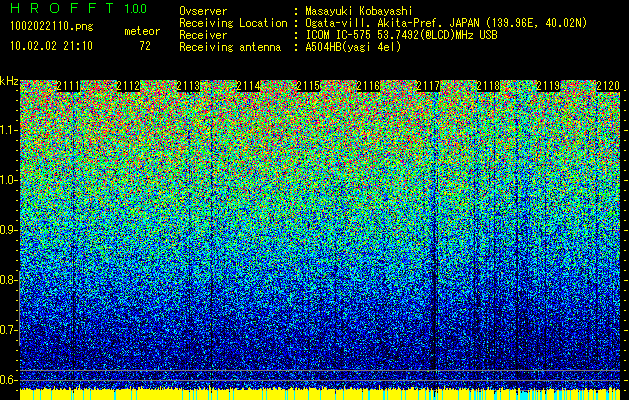The width and height of the screenshot is (629, 400).
Task: Click the 0.8 kHz axis label
Action: (9, 280)
